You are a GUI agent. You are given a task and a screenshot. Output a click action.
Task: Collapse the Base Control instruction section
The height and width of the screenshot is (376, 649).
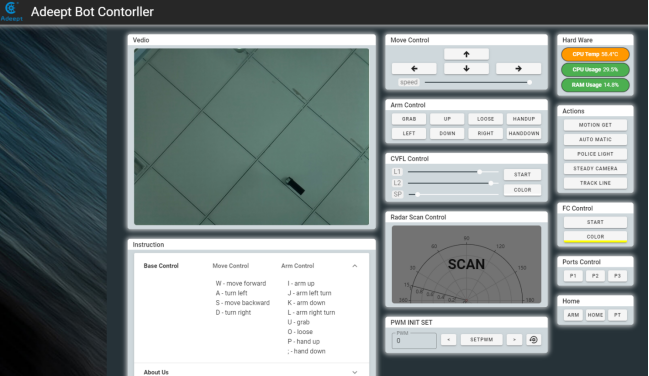355,266
